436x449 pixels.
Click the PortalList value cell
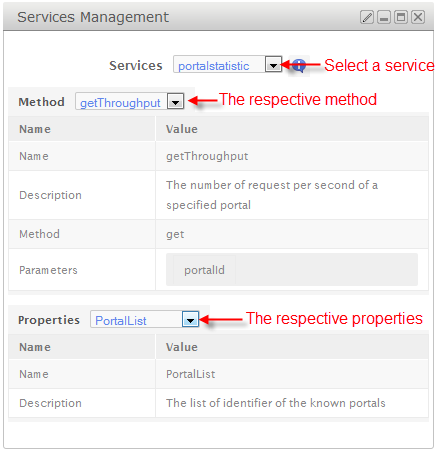click(292, 374)
